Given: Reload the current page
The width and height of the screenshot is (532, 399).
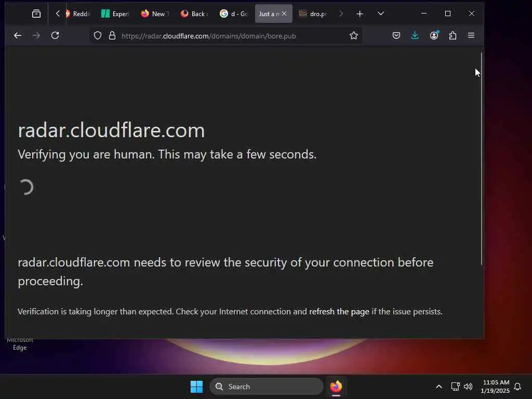Looking at the screenshot, I should tap(55, 35).
